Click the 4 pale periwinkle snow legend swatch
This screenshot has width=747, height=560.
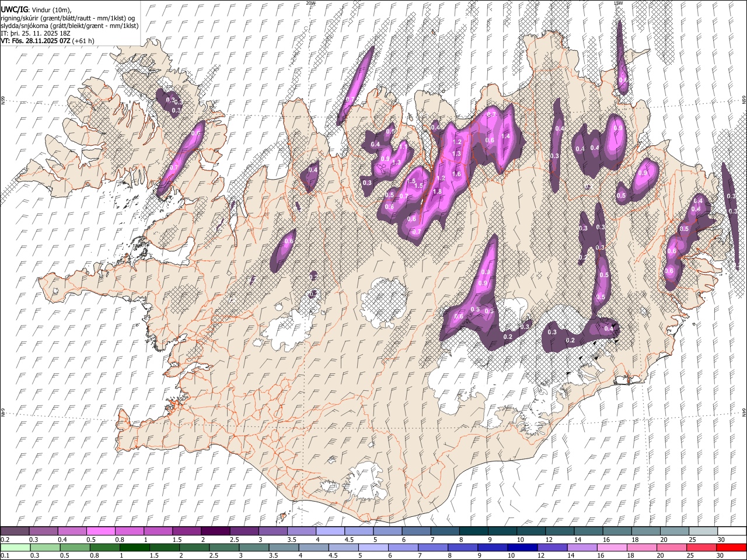pos(330,531)
